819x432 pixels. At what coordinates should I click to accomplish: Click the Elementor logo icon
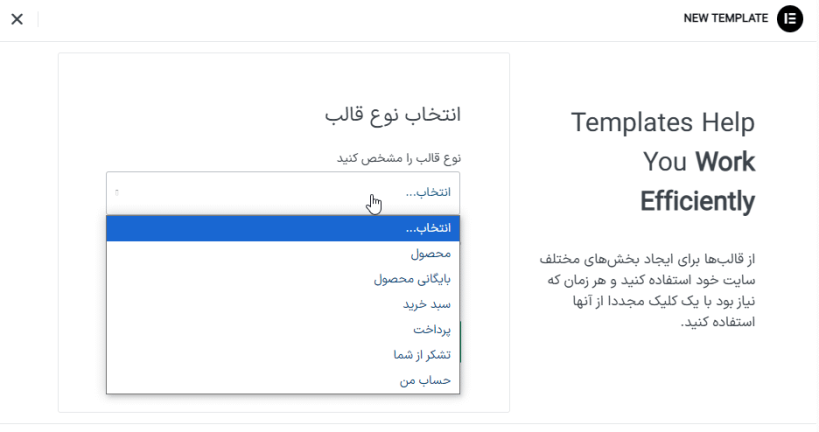(790, 18)
